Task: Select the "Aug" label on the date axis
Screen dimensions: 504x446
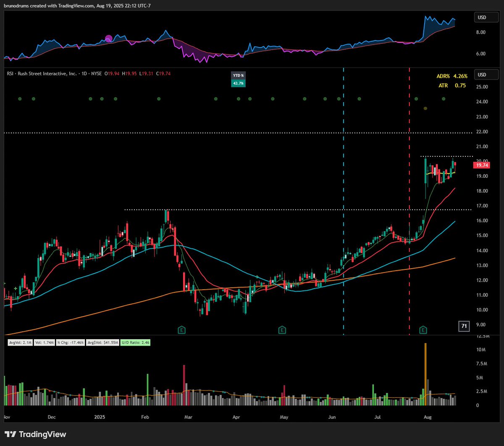Action: (427, 417)
